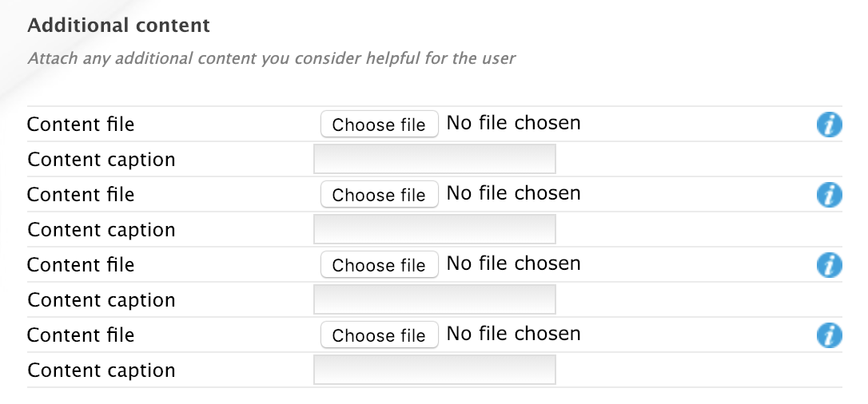Click the info icon beside the fourth Content file row
This screenshot has width=868, height=404.
click(x=829, y=335)
